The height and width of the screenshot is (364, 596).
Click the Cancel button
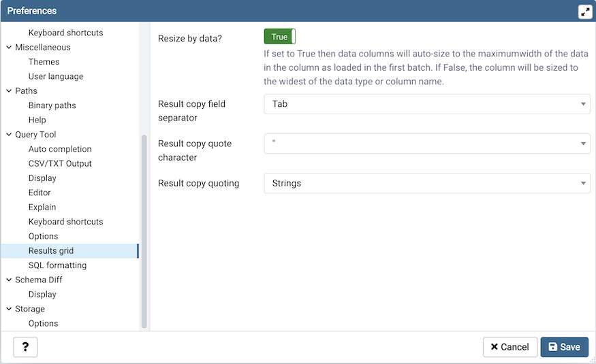(510, 347)
